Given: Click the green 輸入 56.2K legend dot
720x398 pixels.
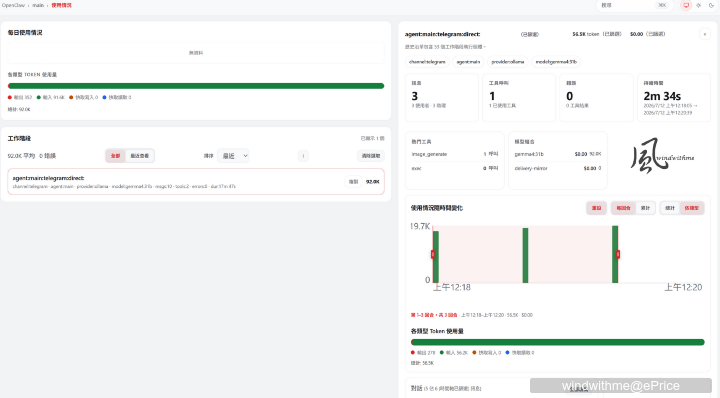Looking at the screenshot, I should click(x=442, y=353).
